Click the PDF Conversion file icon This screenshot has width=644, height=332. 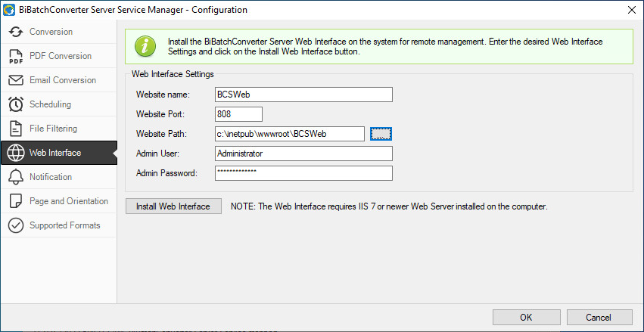tap(16, 56)
